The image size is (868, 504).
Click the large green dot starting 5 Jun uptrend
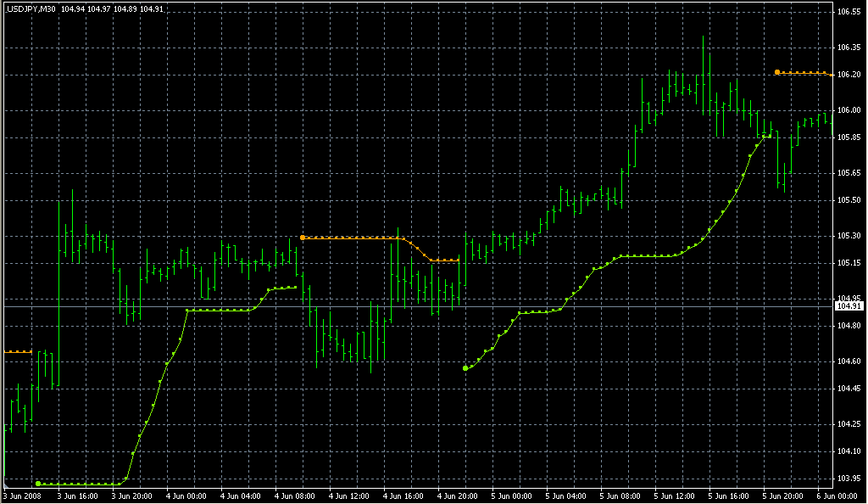[465, 368]
